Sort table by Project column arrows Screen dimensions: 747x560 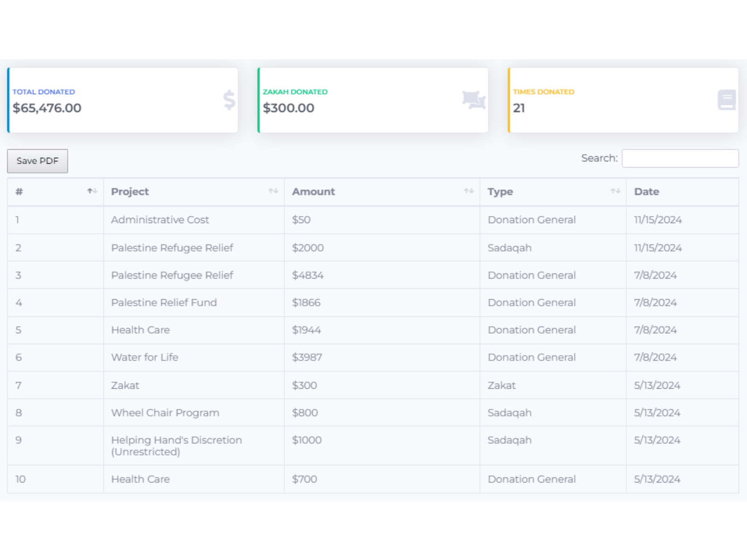tap(273, 191)
